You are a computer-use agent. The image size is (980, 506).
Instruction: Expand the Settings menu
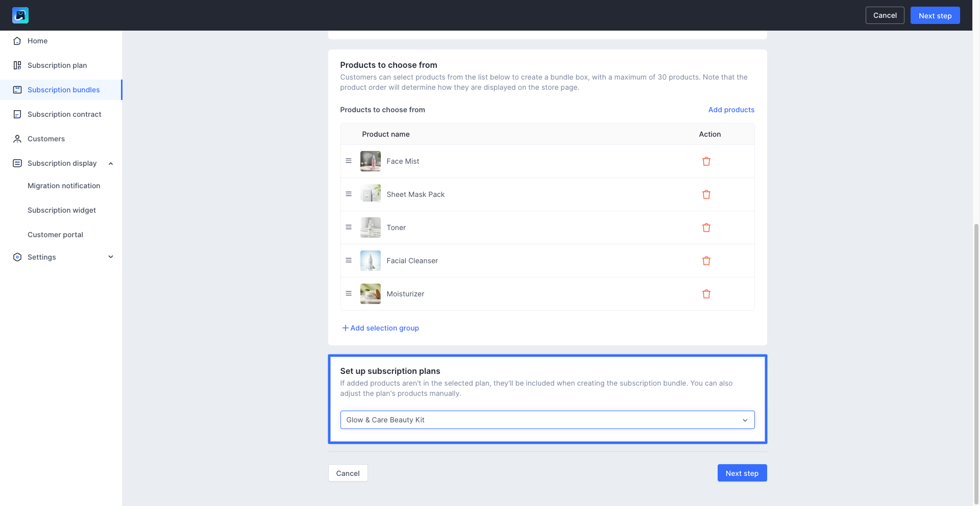[x=111, y=257]
